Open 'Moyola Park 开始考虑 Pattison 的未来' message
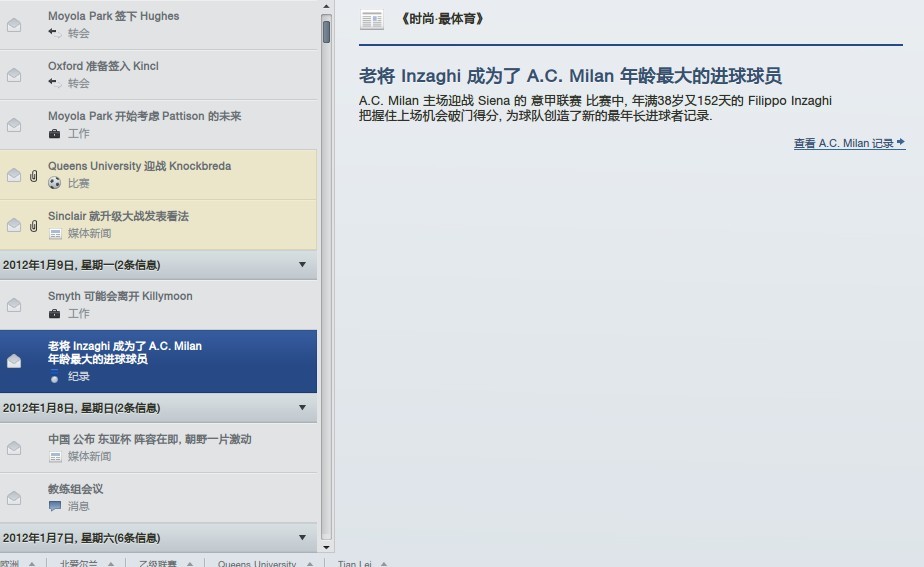 point(158,125)
